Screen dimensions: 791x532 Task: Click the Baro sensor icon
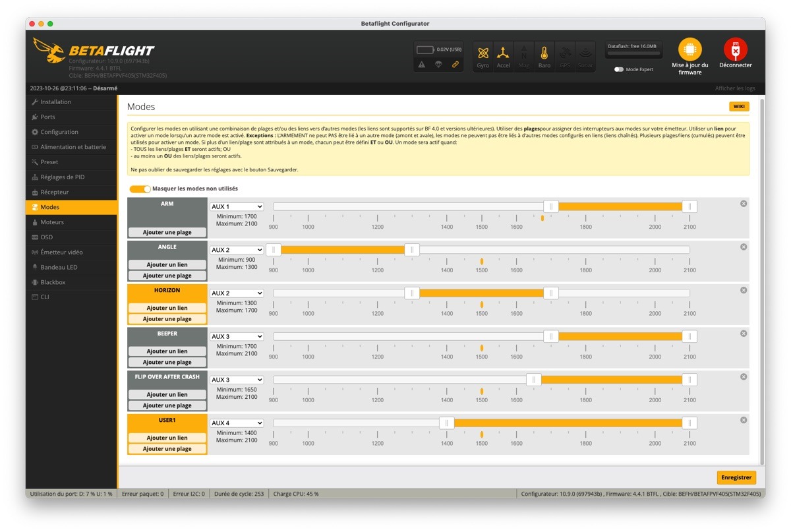544,57
